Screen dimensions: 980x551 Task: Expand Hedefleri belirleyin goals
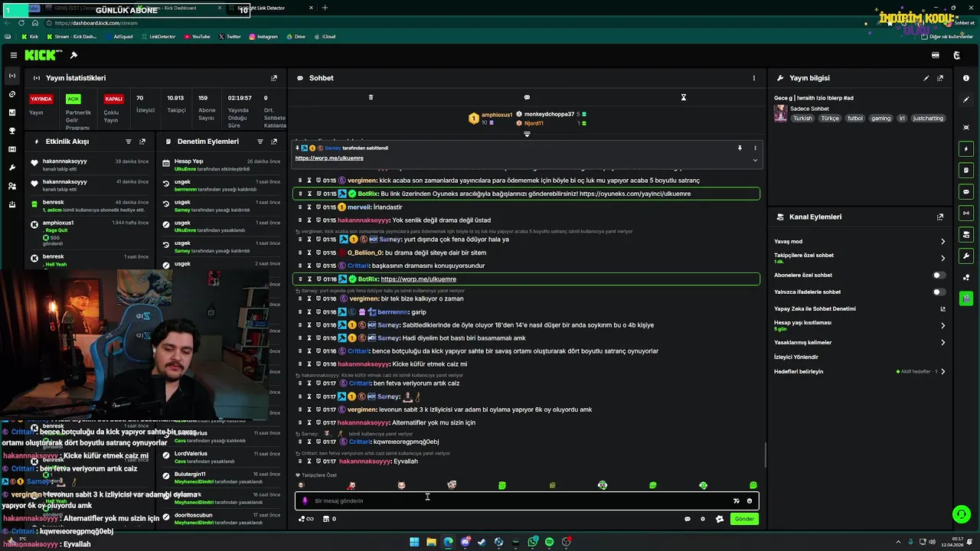click(x=942, y=372)
